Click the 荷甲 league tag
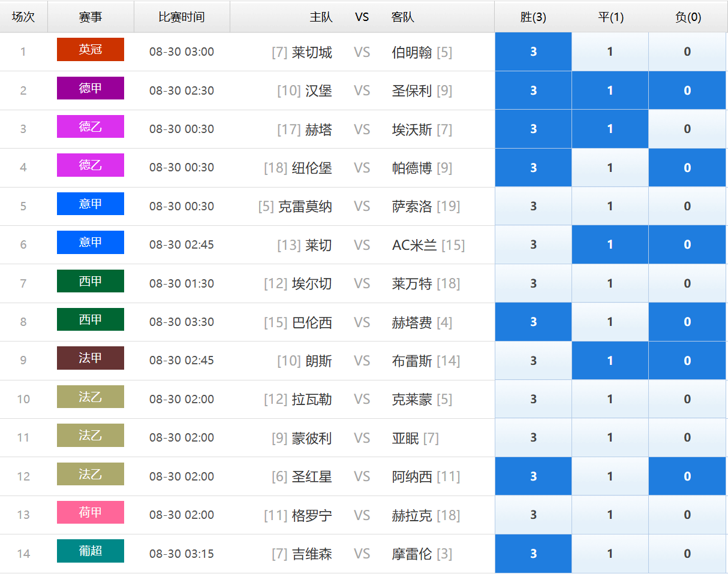Image resolution: width=728 pixels, height=574 pixels. tap(91, 512)
